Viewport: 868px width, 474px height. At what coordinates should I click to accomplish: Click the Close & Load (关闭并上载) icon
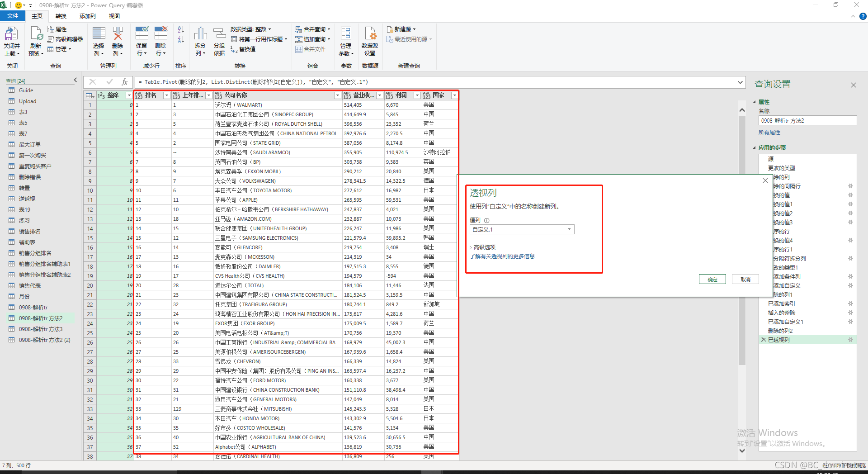click(x=11, y=34)
